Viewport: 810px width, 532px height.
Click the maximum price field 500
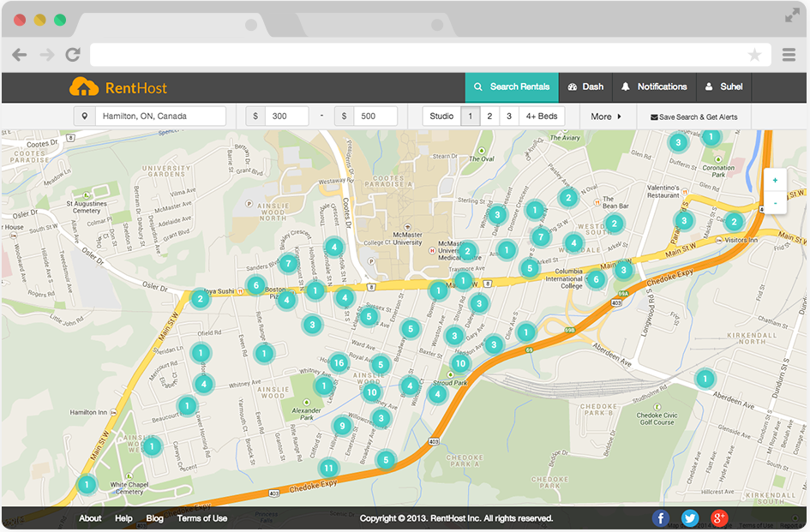click(375, 117)
